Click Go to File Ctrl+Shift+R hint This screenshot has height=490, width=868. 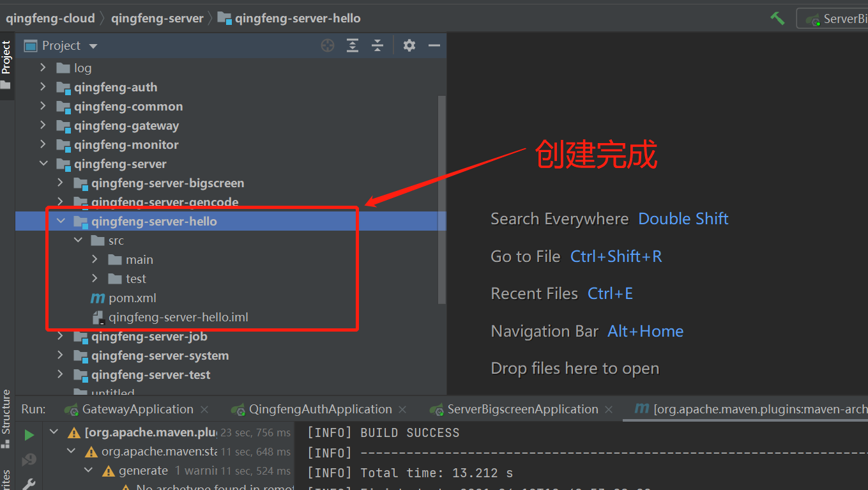tap(576, 256)
